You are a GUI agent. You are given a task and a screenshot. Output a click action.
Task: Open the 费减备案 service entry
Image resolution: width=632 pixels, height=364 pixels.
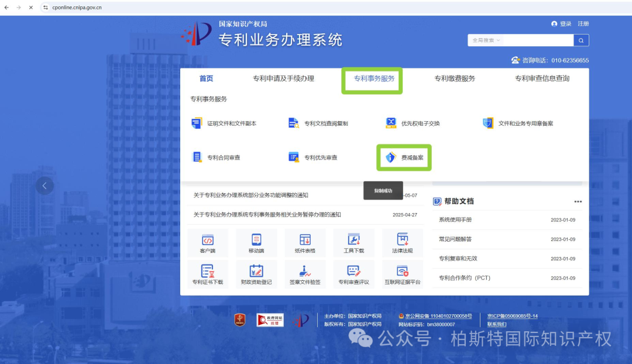tap(404, 157)
